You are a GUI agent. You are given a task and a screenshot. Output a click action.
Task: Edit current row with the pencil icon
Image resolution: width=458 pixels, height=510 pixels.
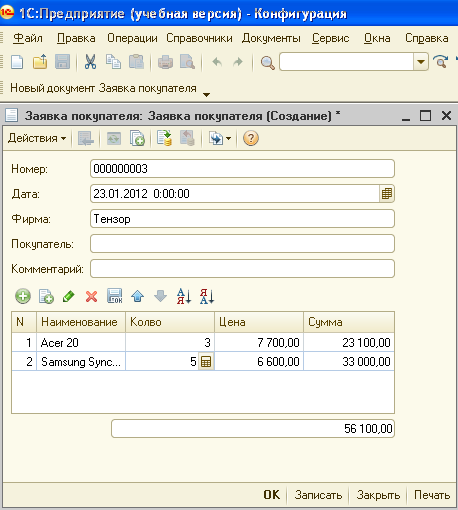pyautogui.click(x=69, y=296)
